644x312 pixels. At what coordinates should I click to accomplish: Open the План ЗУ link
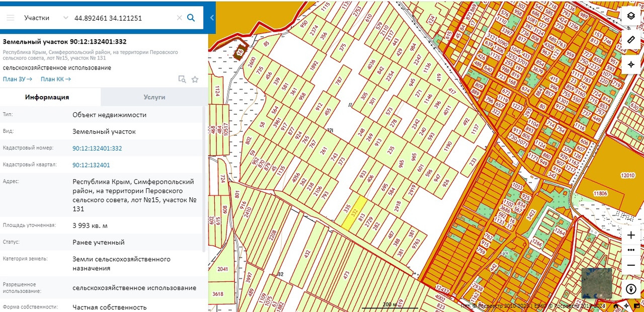[x=18, y=79]
